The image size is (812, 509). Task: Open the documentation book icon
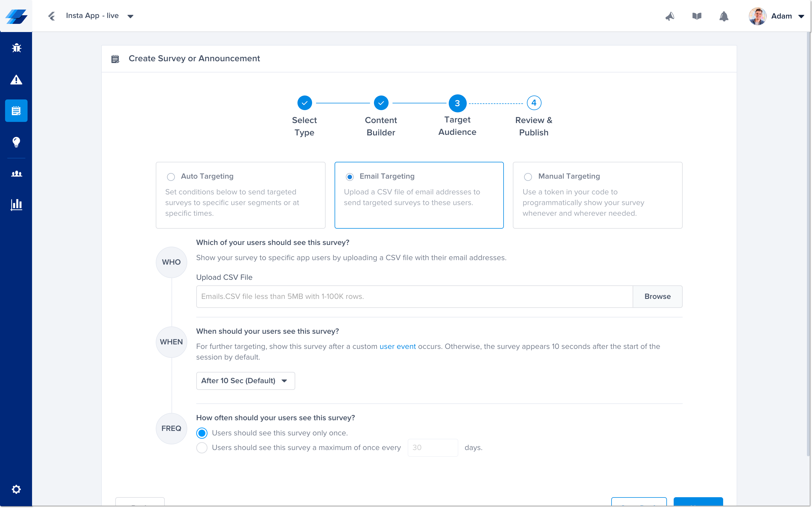[696, 16]
